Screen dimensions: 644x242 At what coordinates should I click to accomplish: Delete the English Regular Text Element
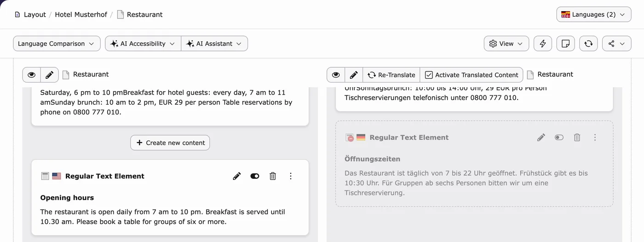273,176
